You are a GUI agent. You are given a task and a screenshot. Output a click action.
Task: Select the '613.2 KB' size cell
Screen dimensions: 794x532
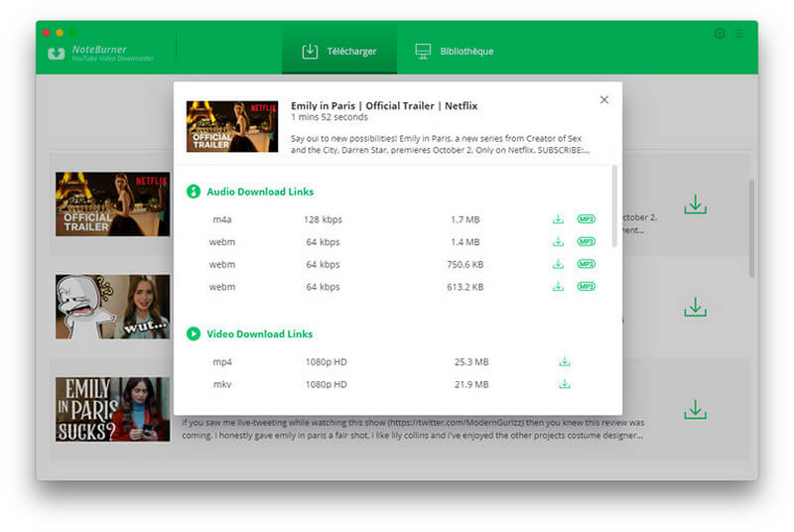[x=464, y=287]
